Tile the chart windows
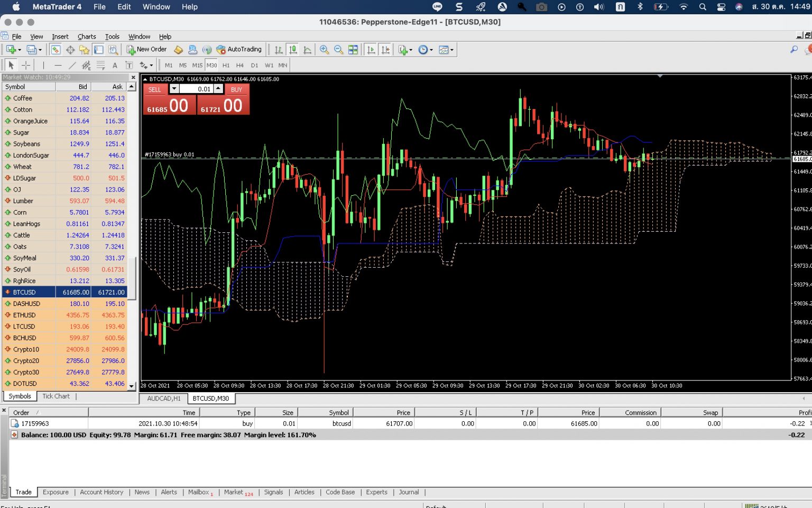This screenshot has height=508, width=812. click(353, 49)
